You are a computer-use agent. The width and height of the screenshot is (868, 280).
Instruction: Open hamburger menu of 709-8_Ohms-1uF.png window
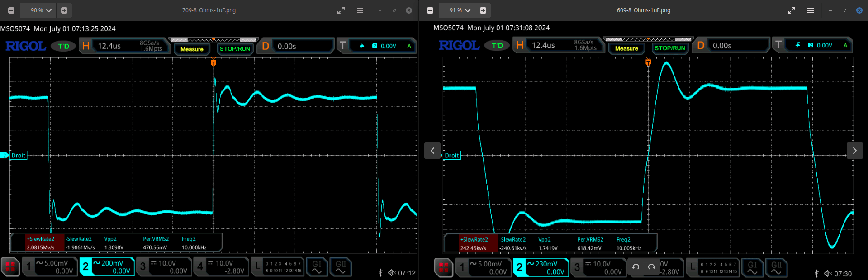(360, 10)
